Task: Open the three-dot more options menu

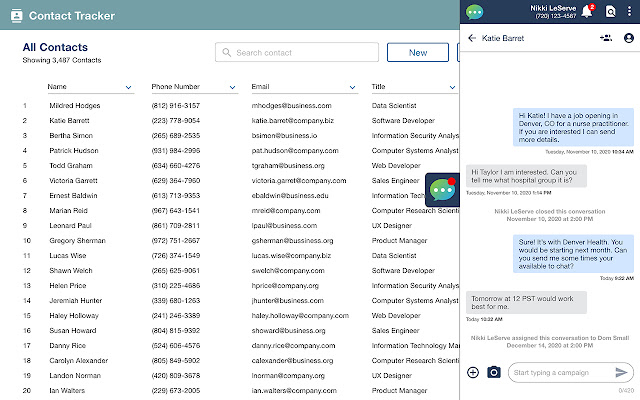Action: click(628, 12)
